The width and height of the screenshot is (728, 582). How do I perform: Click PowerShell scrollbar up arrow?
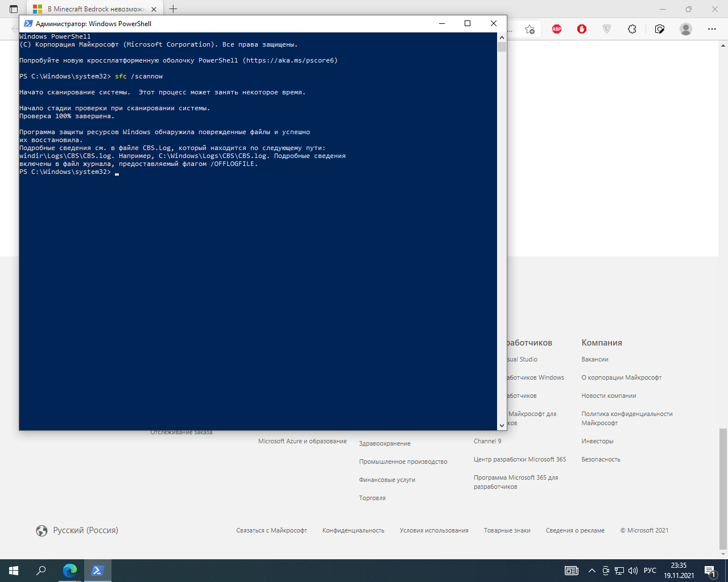[x=502, y=37]
